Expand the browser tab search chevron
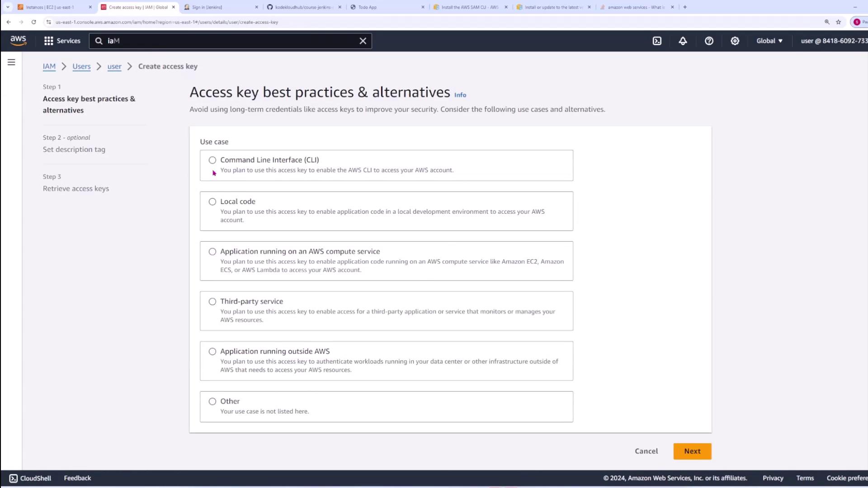Image resolution: width=868 pixels, height=488 pixels. 8,7
